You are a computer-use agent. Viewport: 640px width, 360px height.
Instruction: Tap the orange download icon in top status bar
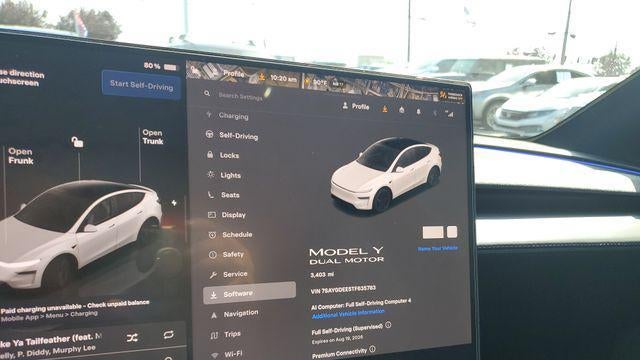262,77
